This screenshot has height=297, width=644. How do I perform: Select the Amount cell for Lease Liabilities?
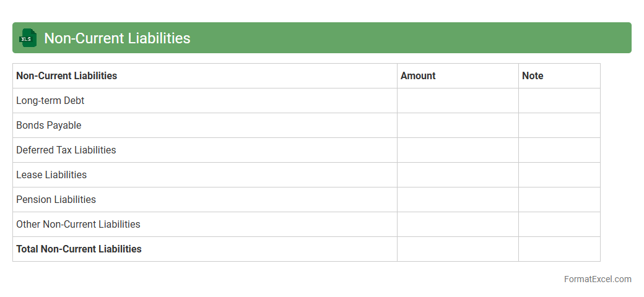(x=458, y=175)
